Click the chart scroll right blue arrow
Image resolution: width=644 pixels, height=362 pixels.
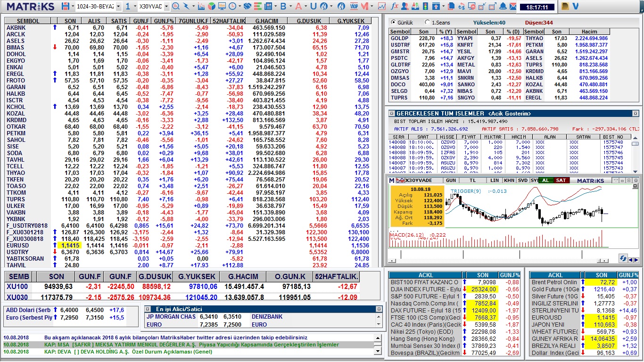(637, 260)
